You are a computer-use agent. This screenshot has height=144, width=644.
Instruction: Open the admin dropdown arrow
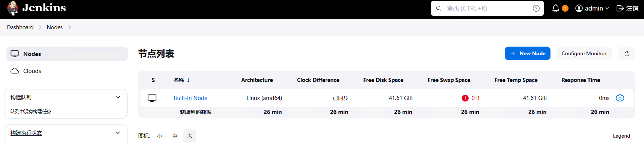click(607, 8)
